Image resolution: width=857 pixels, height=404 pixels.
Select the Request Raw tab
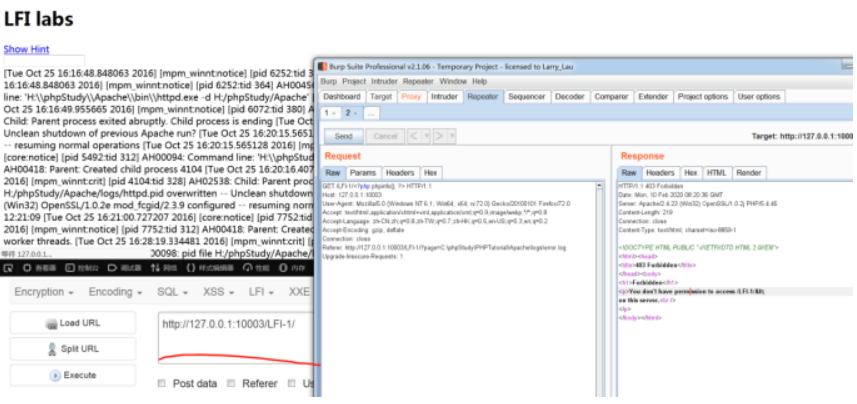(332, 173)
